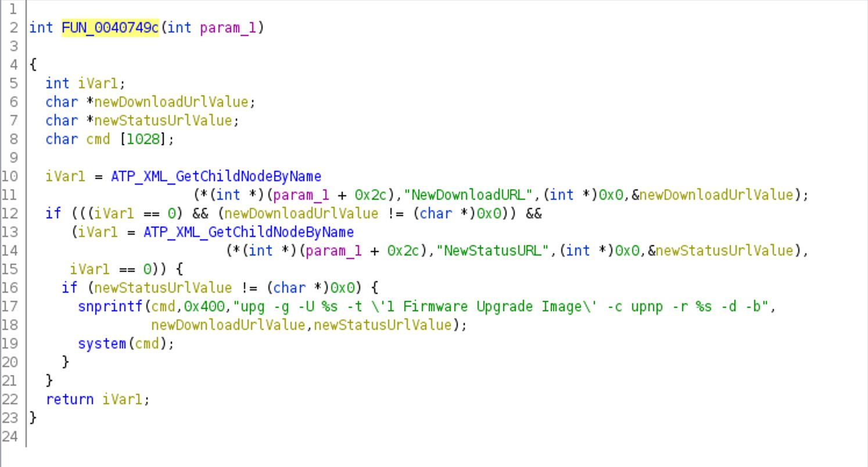This screenshot has height=467, width=868.
Task: Select the "upg -g -U %s" format string
Action: [501, 306]
